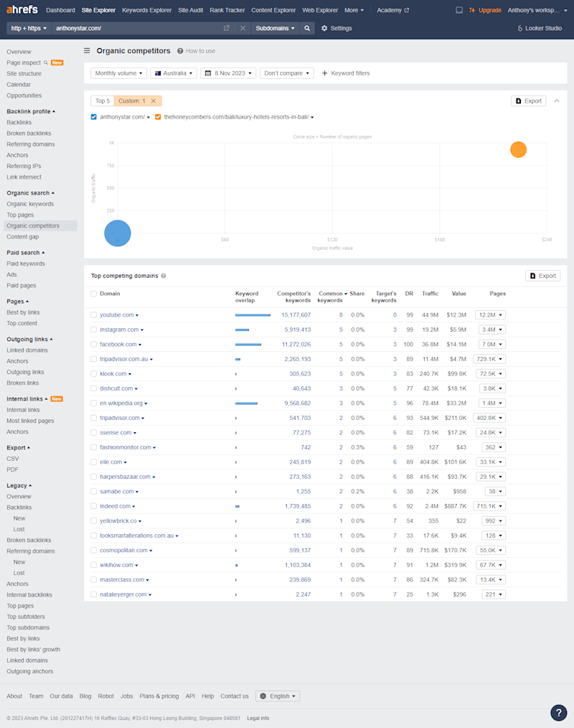Tick the instagram.com row checkbox
The height and width of the screenshot is (728, 574).
(94, 330)
